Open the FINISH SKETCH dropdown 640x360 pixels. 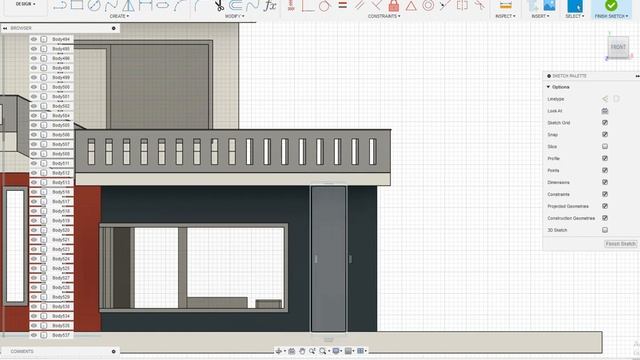pyautogui.click(x=611, y=16)
